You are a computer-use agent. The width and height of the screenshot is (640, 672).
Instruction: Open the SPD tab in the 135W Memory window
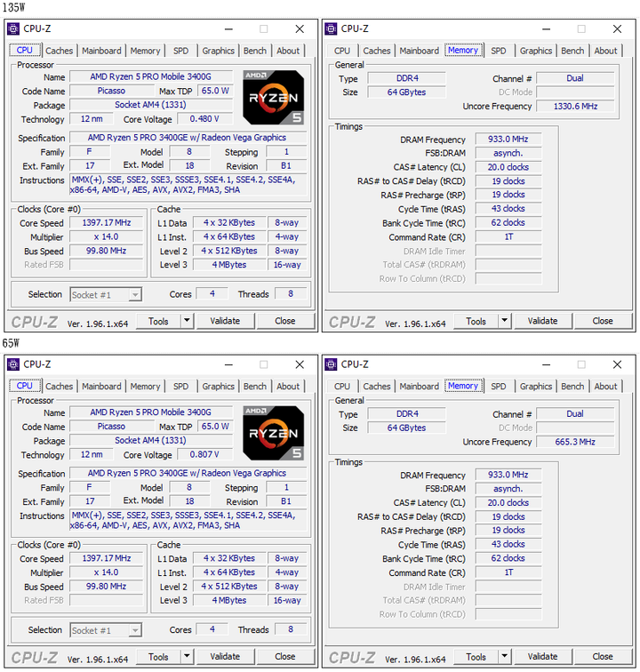[x=499, y=51]
